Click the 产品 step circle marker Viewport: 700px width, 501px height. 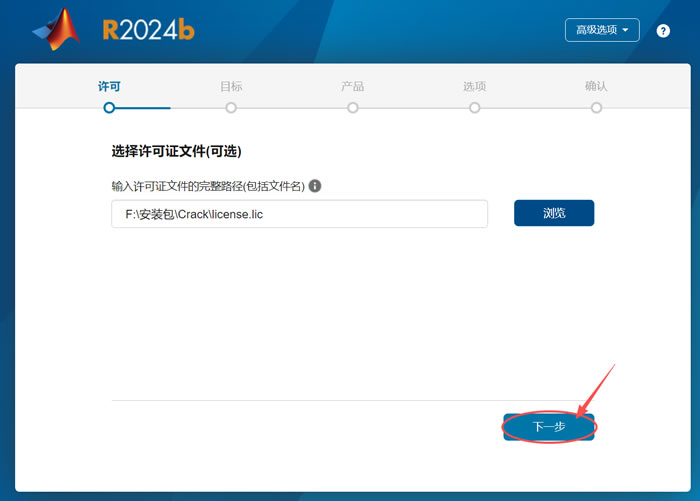tap(353, 107)
